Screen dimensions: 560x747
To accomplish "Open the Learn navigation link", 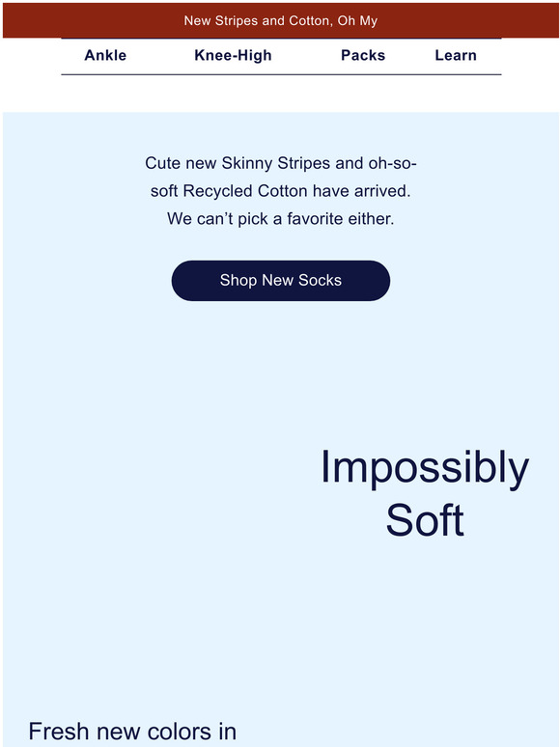I will (456, 55).
